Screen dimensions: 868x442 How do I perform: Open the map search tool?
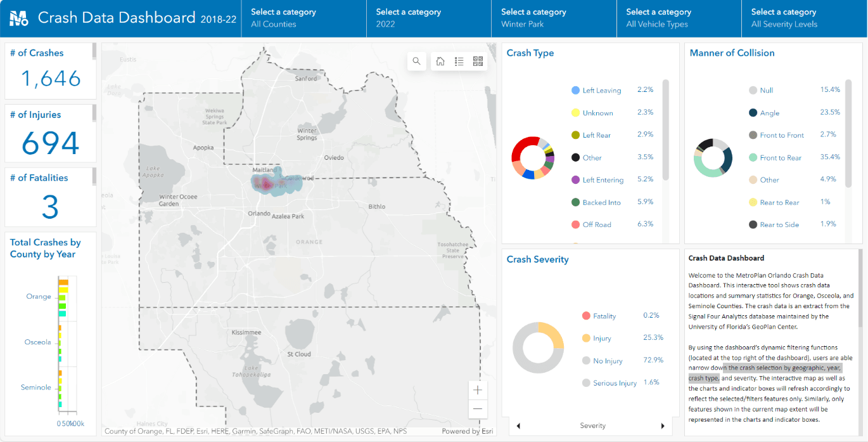tap(416, 61)
